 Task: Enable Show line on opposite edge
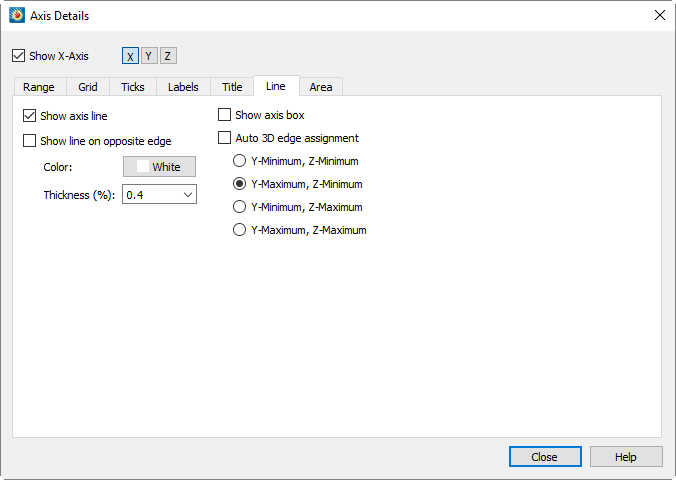click(29, 141)
